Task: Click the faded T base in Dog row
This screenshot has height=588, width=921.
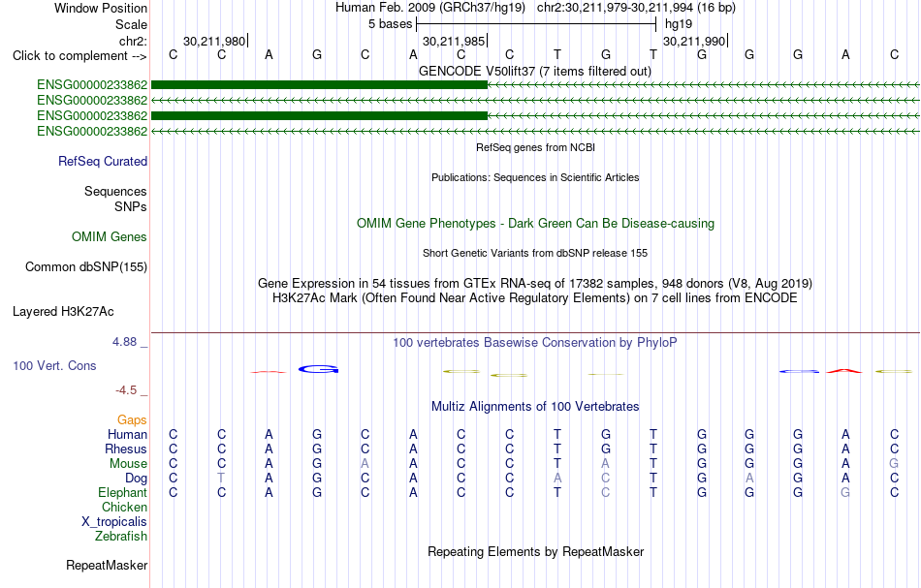Action: click(221, 479)
